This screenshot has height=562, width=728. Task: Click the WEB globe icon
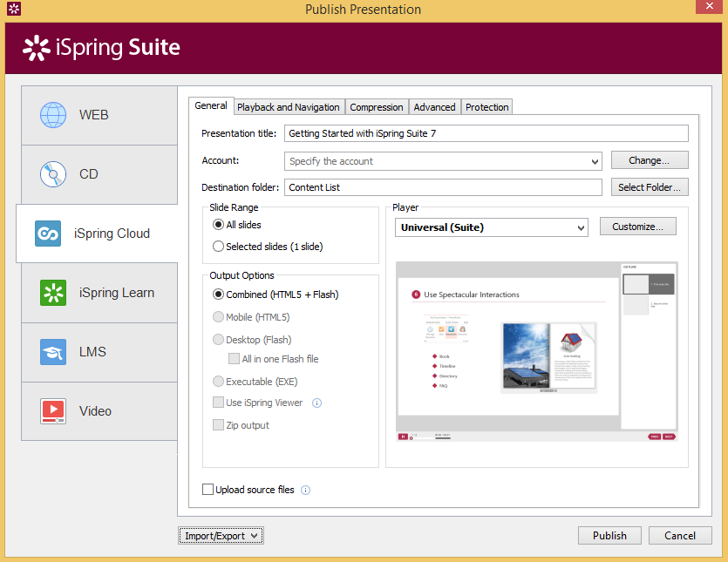coord(53,115)
